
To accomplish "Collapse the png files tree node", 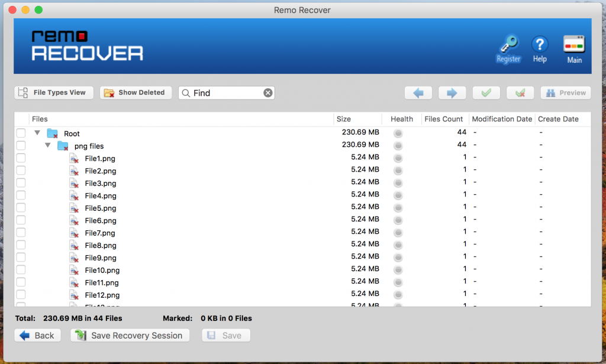I will pyautogui.click(x=47, y=145).
